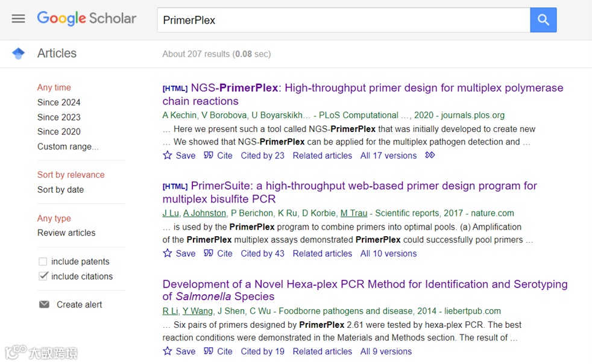Enable the include patents checkbox
592x364 pixels.
(43, 262)
